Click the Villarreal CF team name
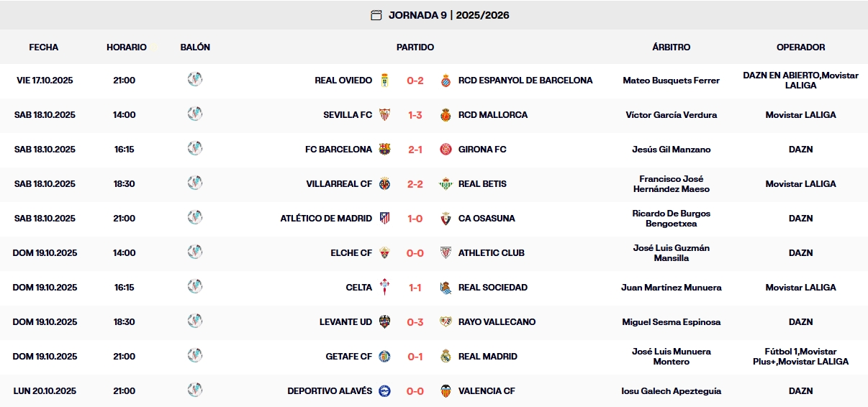The height and width of the screenshot is (407, 868). (x=339, y=184)
